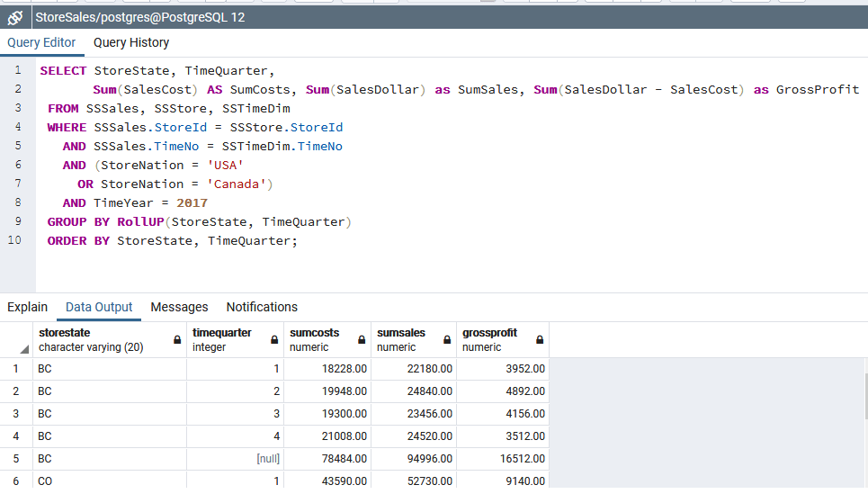Select the Data Output tab
The width and height of the screenshot is (868, 503).
tap(99, 307)
